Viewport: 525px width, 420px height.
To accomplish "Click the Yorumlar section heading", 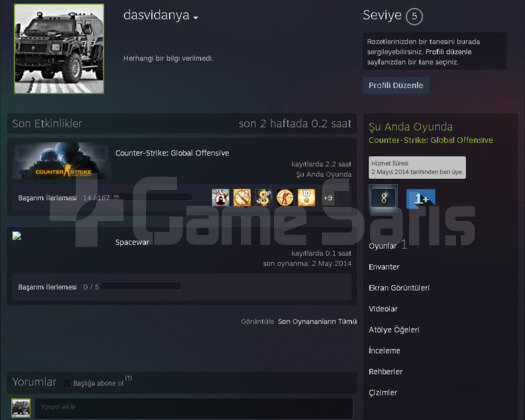I will 34,382.
